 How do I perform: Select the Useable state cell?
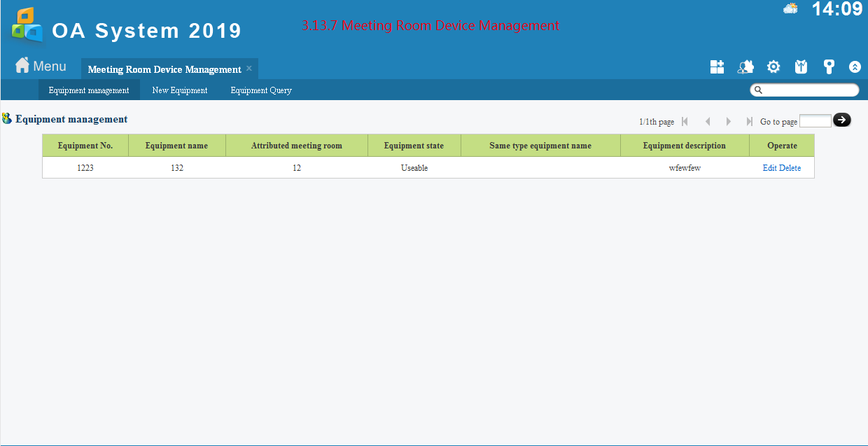pyautogui.click(x=414, y=168)
